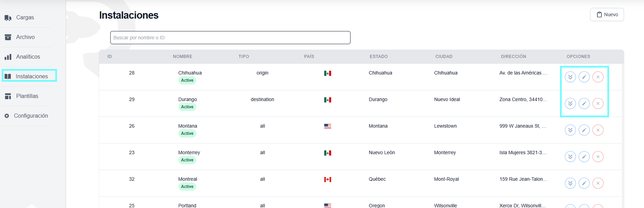The height and width of the screenshot is (208, 644).
Task: Expand the Montana row details
Action: (570, 130)
